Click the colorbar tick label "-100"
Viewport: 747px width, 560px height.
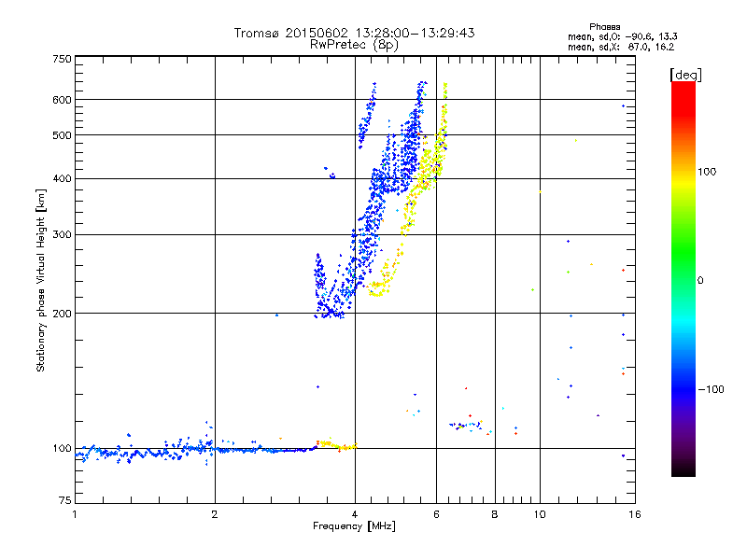tap(711, 389)
